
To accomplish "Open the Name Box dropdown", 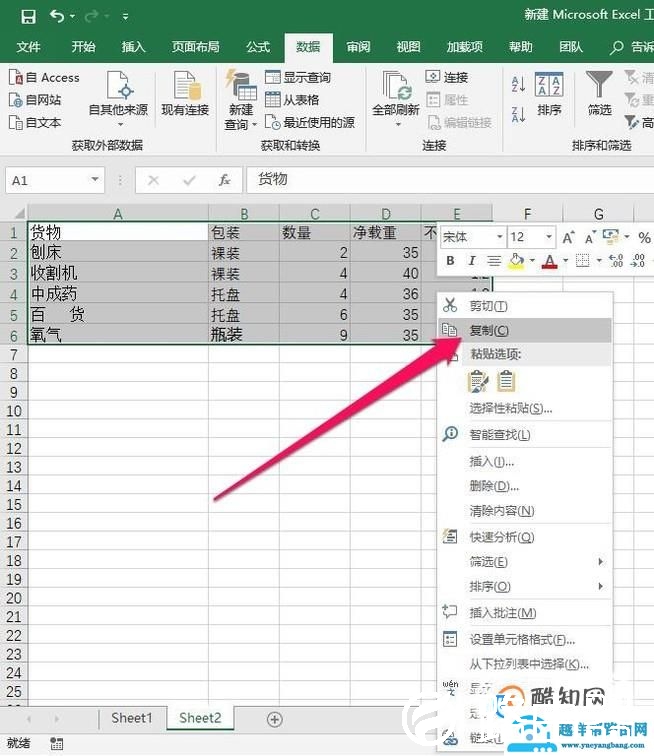I will [x=95, y=180].
